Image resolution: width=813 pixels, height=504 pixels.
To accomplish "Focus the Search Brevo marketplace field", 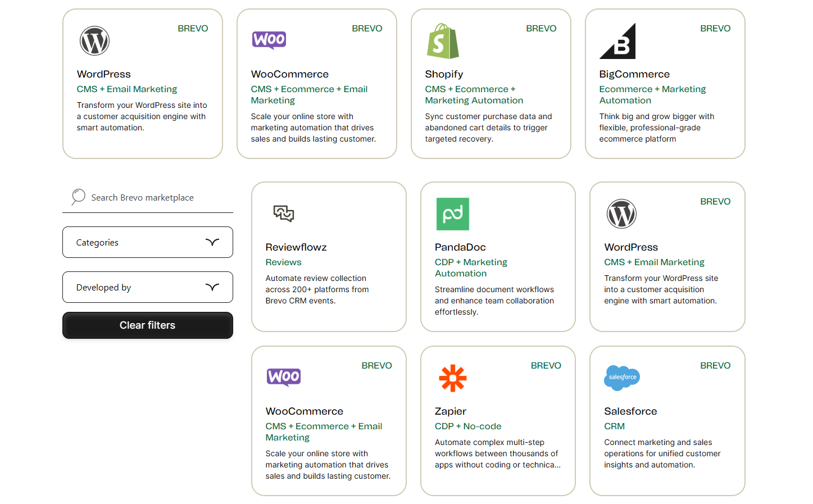I will (148, 198).
